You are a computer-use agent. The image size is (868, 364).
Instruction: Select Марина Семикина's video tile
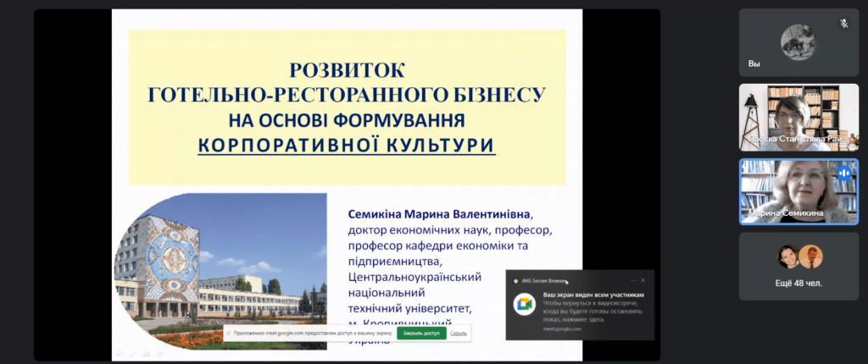pyautogui.click(x=798, y=191)
